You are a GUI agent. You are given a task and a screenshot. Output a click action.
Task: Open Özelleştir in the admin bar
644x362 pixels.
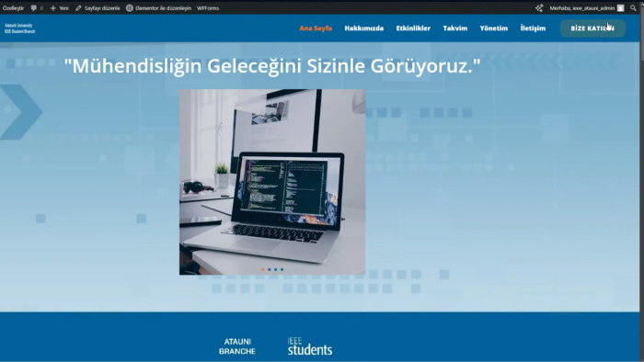[13, 8]
